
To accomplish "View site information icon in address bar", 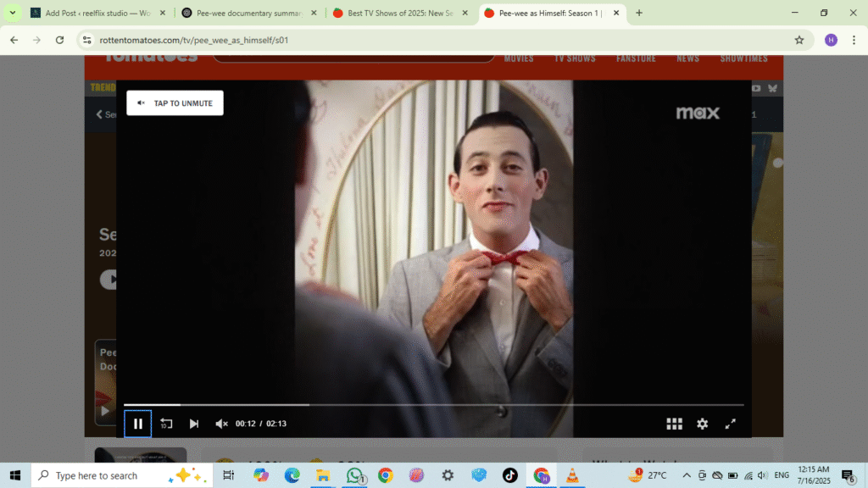I will (87, 40).
